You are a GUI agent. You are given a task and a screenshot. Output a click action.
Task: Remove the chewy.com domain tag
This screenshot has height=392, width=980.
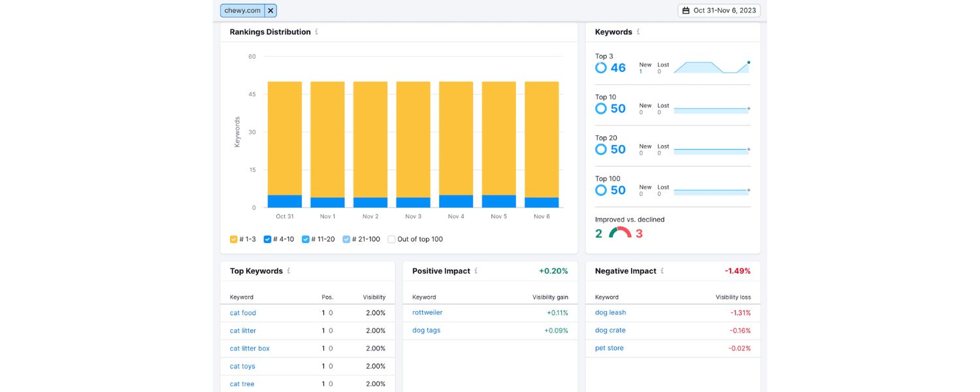pos(270,10)
